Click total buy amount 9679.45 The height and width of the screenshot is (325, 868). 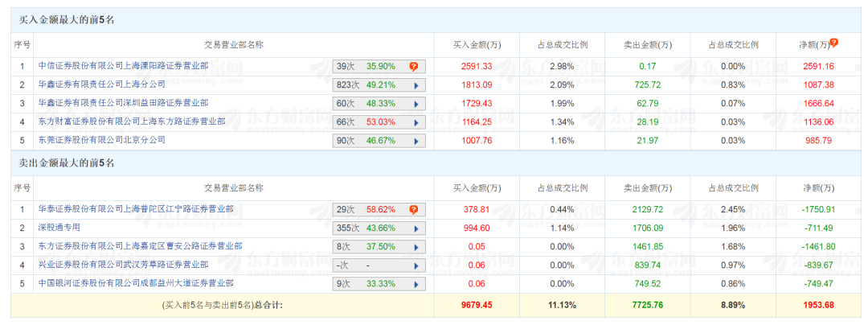pos(477,305)
